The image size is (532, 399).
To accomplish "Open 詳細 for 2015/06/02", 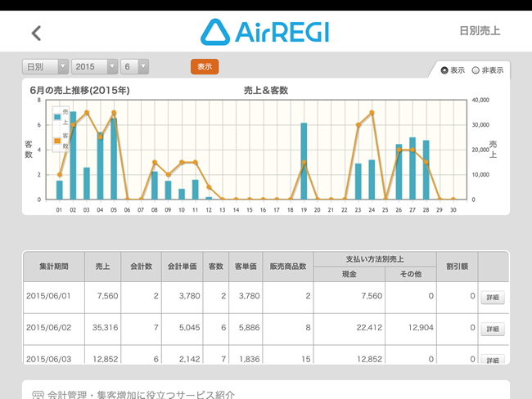I will (x=492, y=329).
